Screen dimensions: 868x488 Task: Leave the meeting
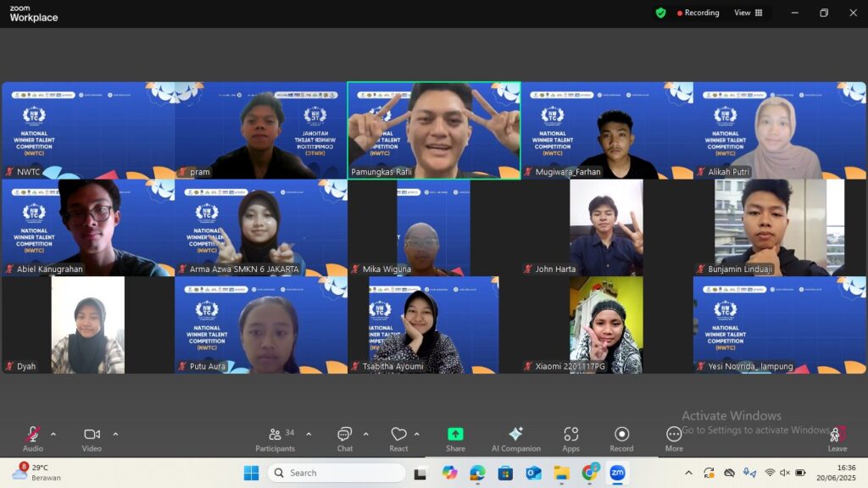click(837, 440)
